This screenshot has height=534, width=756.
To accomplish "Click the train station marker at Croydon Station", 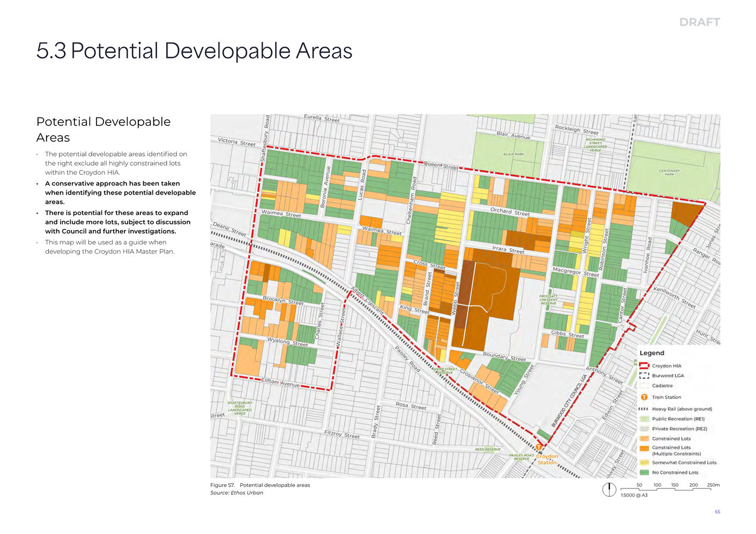I will tap(539, 447).
